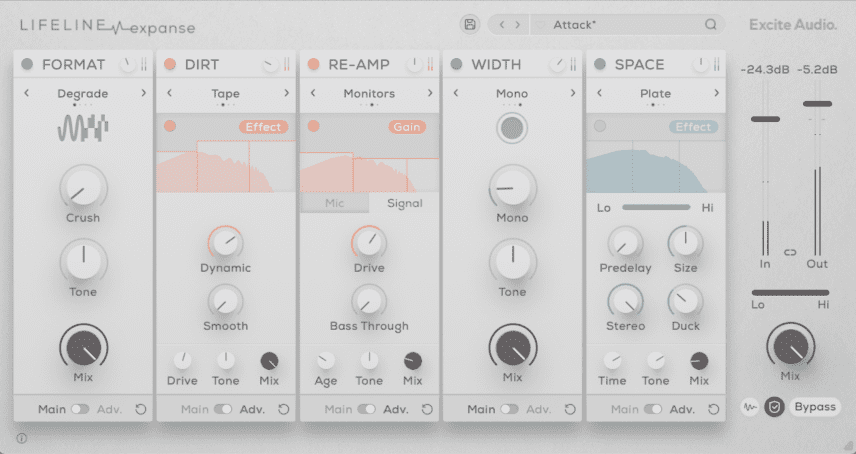This screenshot has width=856, height=454.
Task: Select the next preset with the right arrow
Action: [x=518, y=25]
